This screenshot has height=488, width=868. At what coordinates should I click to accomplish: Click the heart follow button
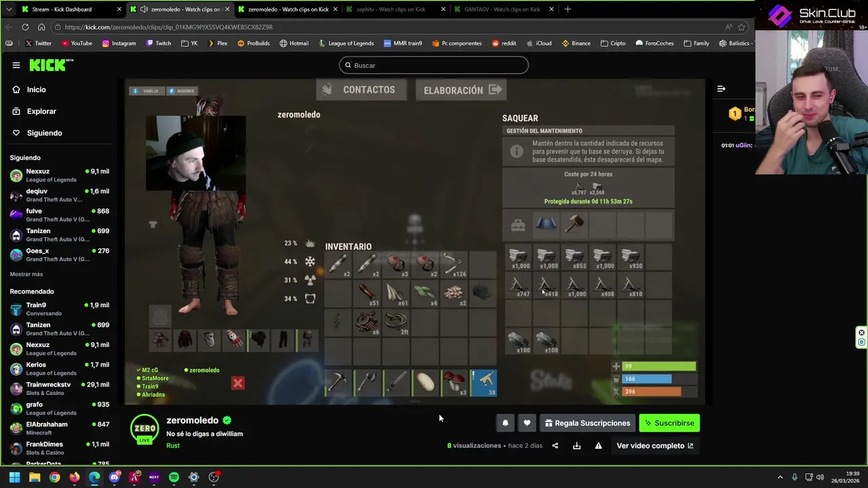pyautogui.click(x=527, y=423)
